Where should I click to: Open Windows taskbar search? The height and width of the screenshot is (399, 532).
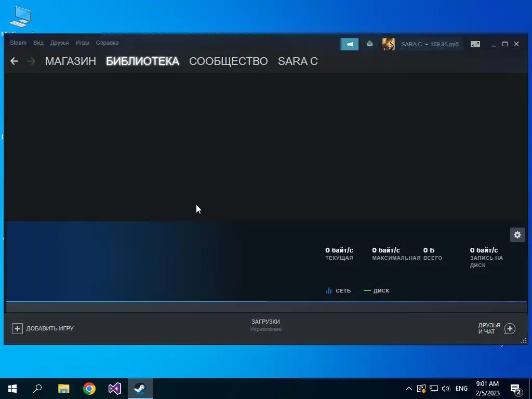37,389
